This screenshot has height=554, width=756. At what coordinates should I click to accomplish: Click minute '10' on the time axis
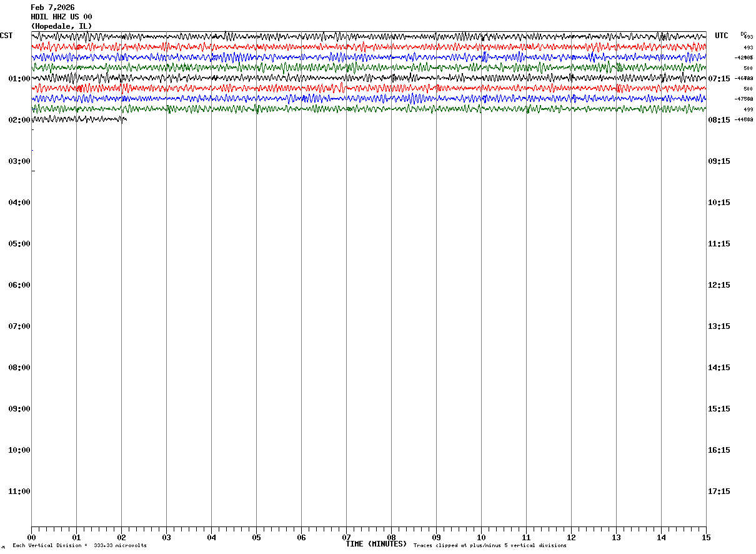click(481, 538)
